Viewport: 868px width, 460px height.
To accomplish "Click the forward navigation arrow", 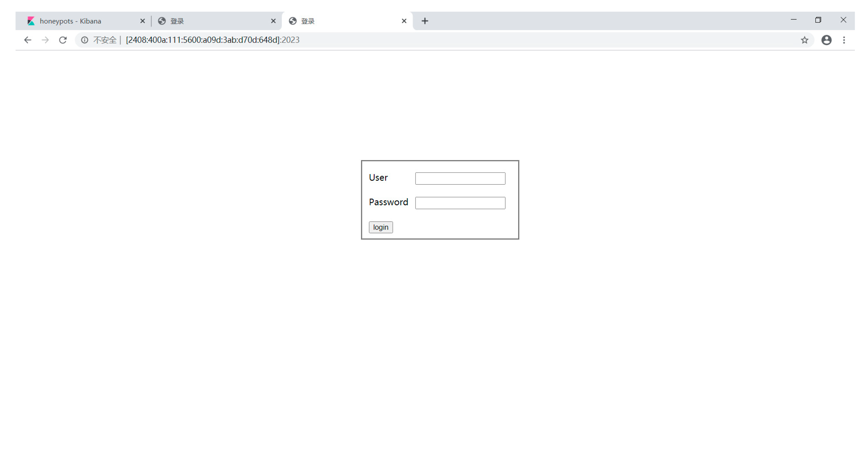I will pos(45,40).
